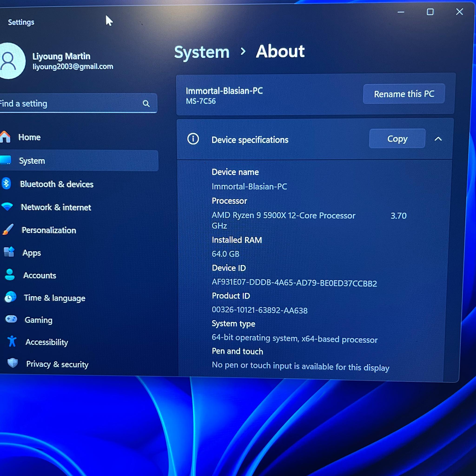Click the System monitor icon in the sidebar
Screen dimensions: 476x476
coord(5,160)
